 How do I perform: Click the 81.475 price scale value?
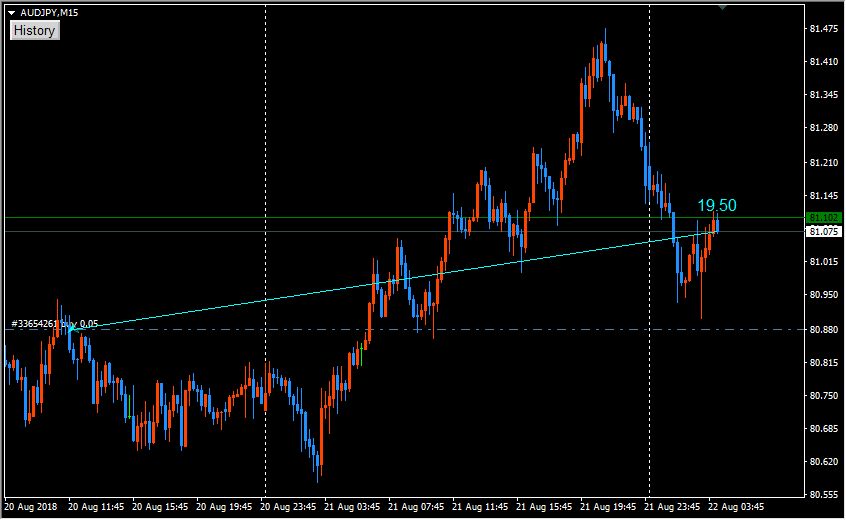824,29
